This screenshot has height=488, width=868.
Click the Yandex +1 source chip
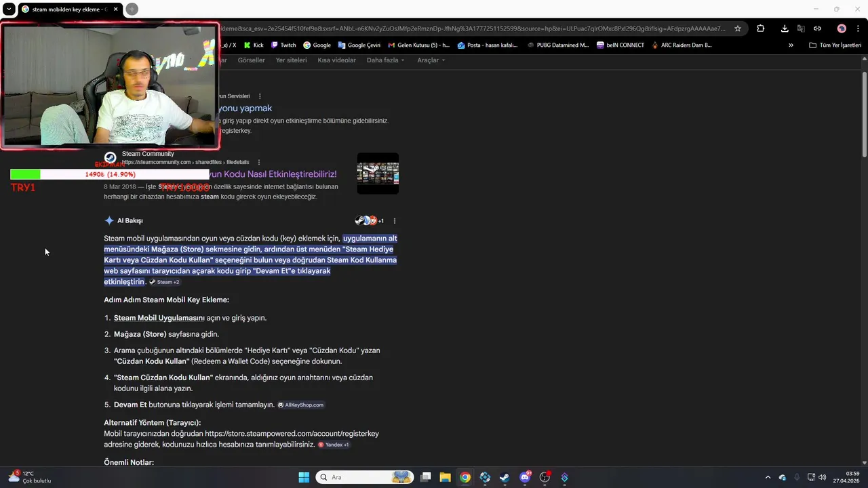(333, 445)
